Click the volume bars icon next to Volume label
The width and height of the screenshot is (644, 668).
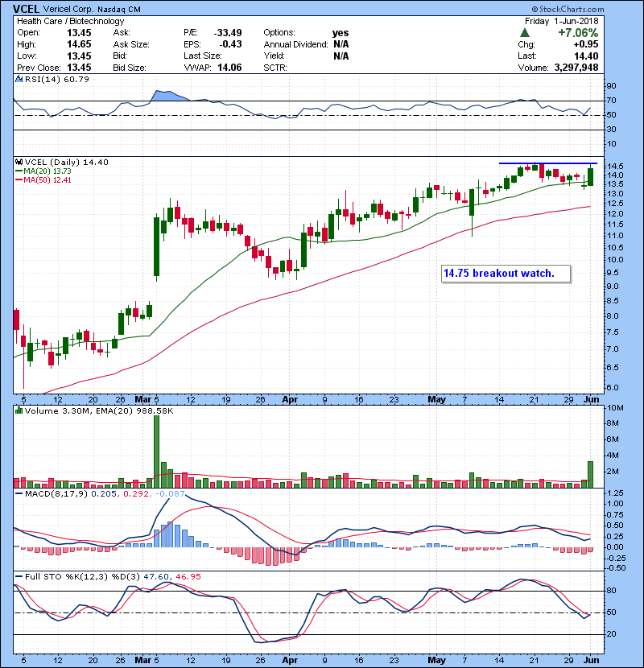click(x=19, y=410)
